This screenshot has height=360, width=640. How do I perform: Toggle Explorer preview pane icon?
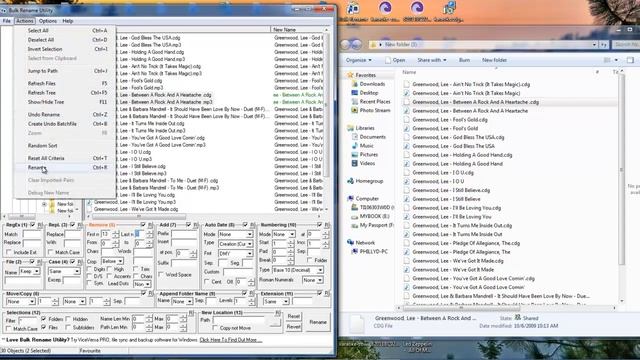(x=631, y=60)
